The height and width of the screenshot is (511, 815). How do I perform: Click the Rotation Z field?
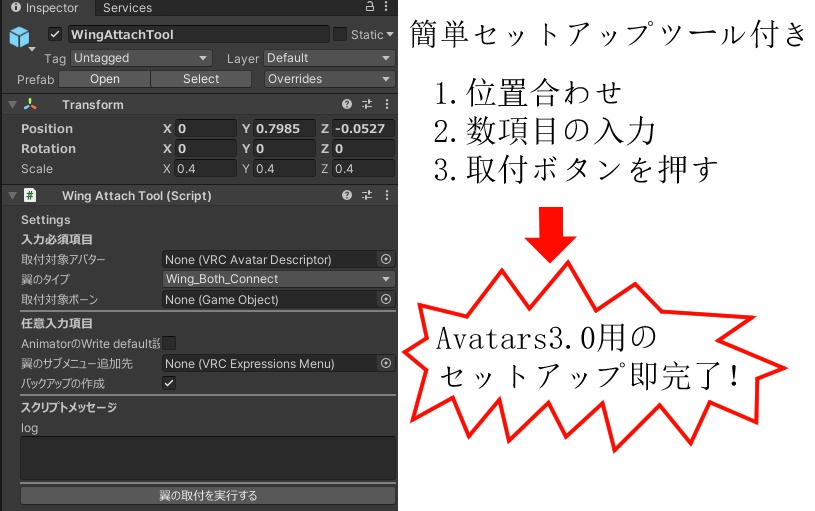pos(363,149)
